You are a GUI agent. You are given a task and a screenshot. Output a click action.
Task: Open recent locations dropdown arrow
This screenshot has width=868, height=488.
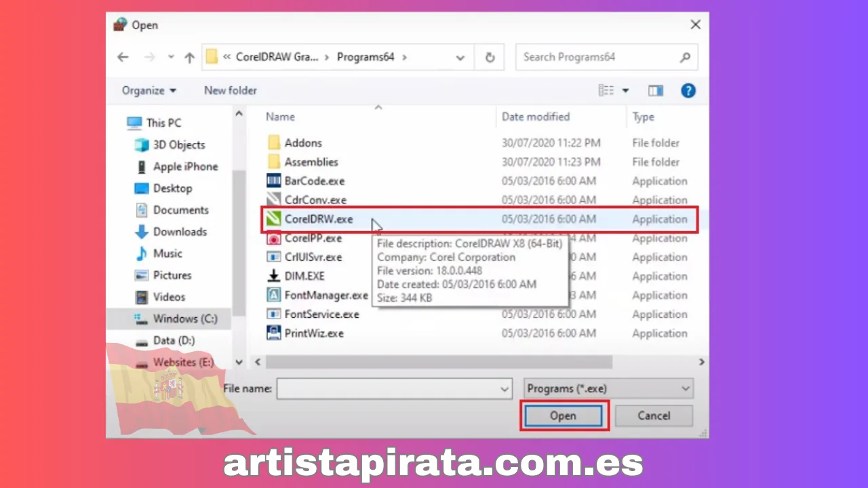point(171,58)
